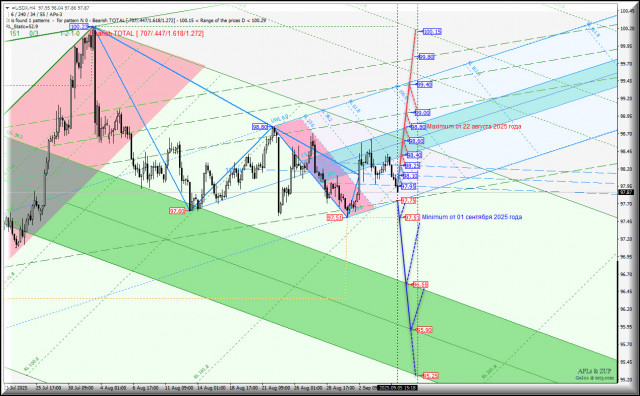The height and width of the screenshot is (396, 640).
Task: Click 100.45 on the price scale
Action: 627,11
